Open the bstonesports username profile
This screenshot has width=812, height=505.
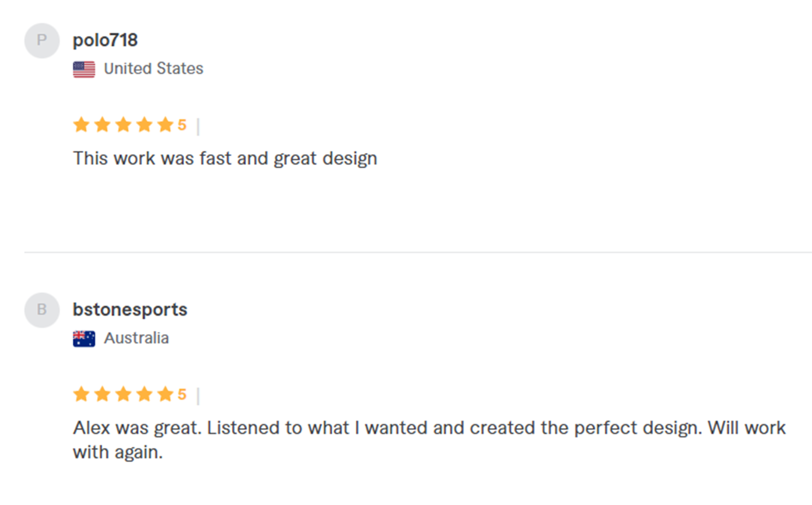[x=130, y=309]
